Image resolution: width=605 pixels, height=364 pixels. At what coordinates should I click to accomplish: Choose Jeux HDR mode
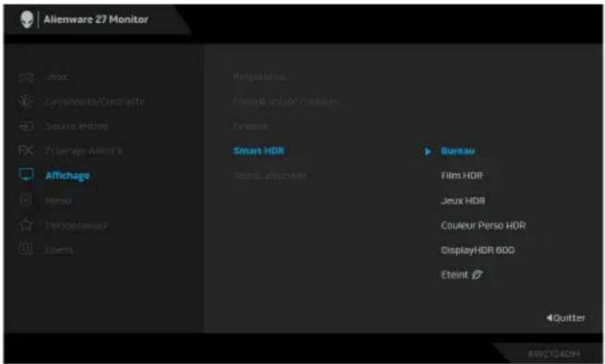tap(463, 201)
